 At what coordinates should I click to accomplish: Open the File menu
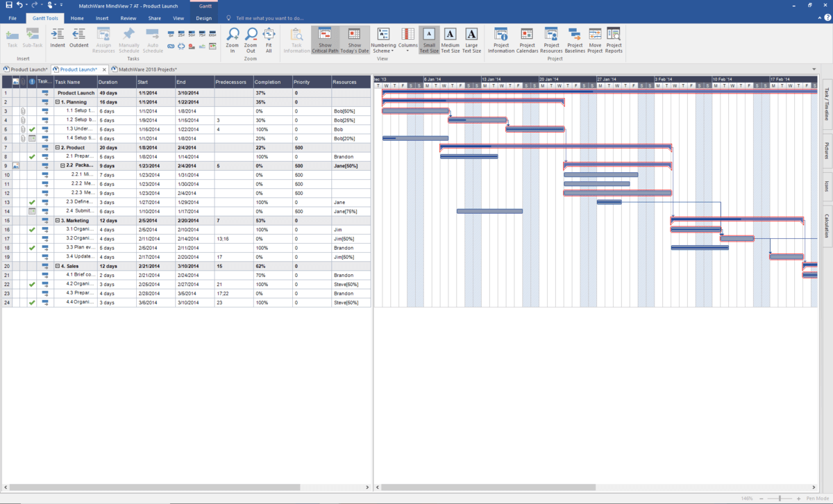click(12, 18)
